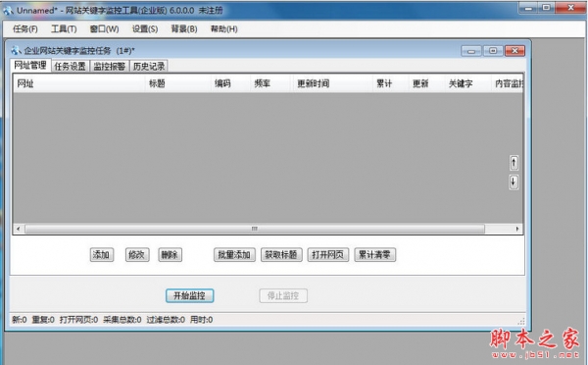Open the 工具(T) menu
This screenshot has width=588, height=365.
pyautogui.click(x=64, y=28)
